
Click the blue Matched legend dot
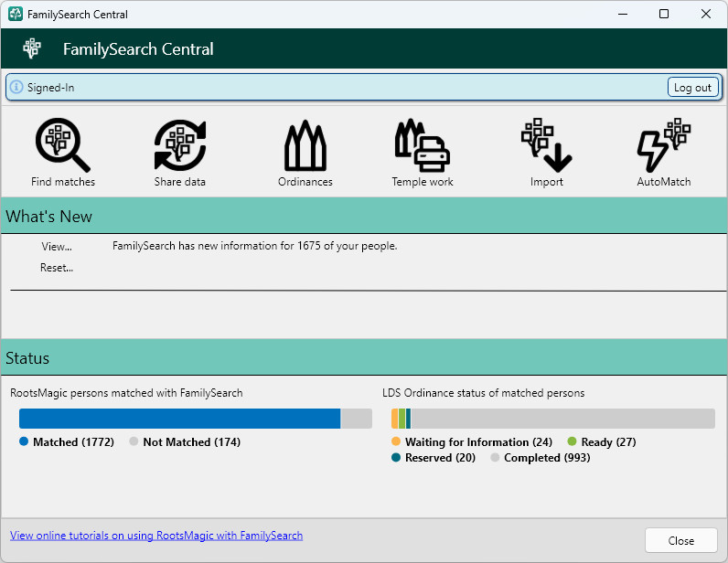tap(24, 441)
